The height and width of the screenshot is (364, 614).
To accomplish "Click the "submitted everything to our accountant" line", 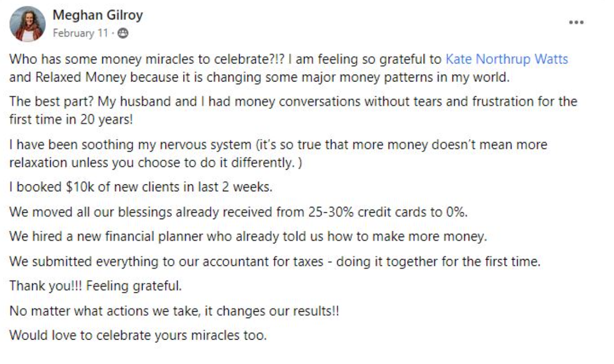I will coord(275,261).
